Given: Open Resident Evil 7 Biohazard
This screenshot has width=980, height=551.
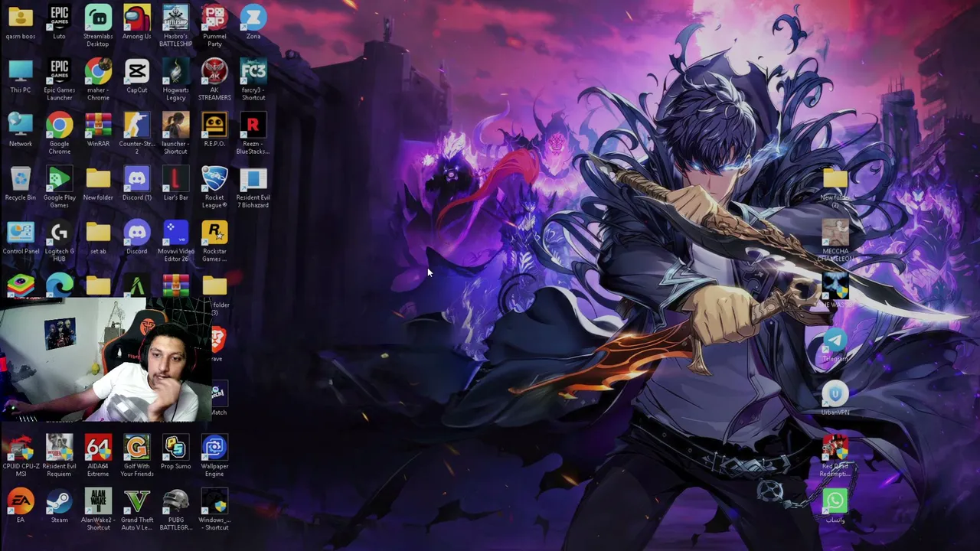Looking at the screenshot, I should click(253, 187).
